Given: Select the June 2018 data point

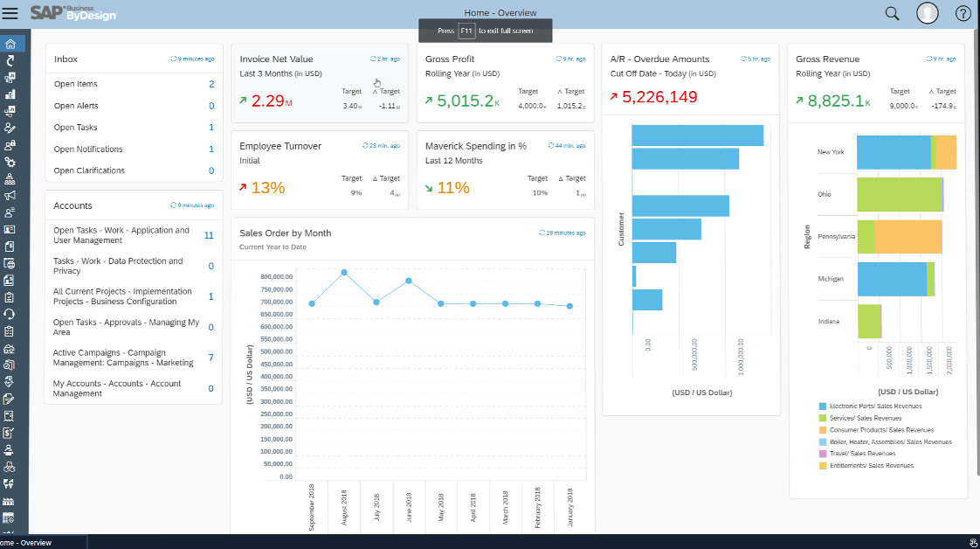Looking at the screenshot, I should pyautogui.click(x=409, y=281).
